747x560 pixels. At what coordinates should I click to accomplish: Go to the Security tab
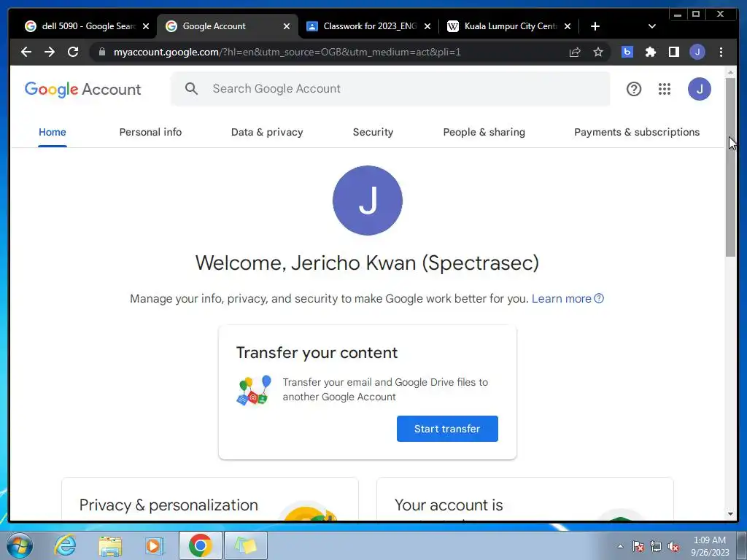click(373, 133)
